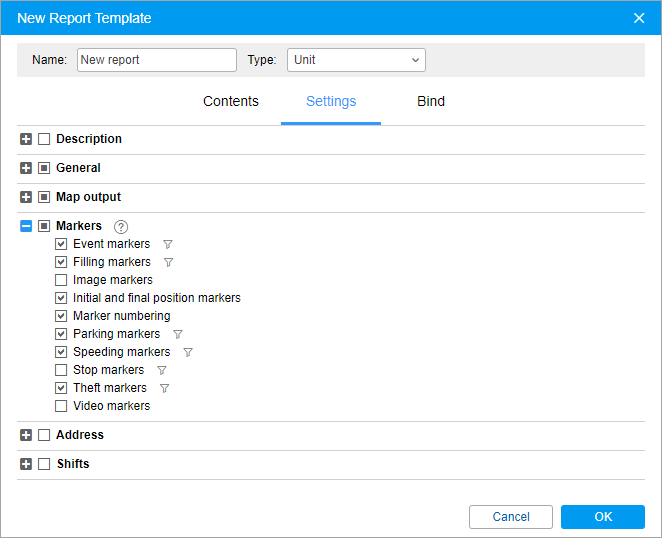Expand the Map output section
The image size is (662, 538).
[x=26, y=197]
